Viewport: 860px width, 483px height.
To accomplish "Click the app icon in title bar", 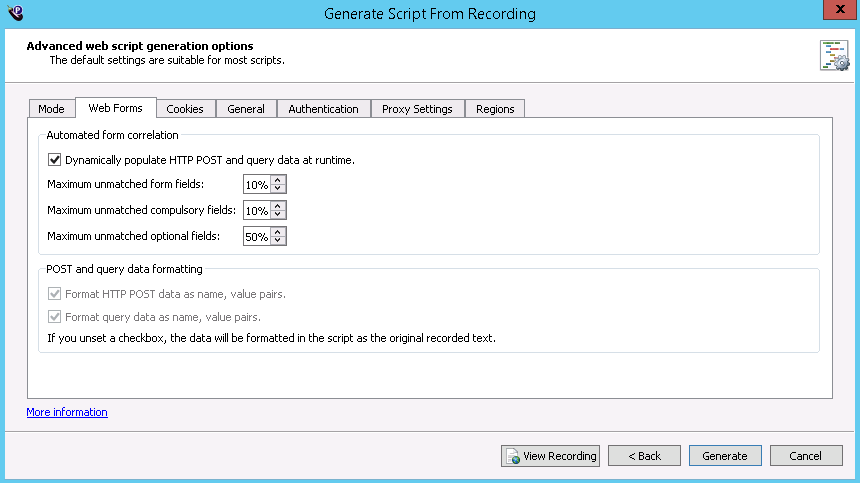I will [x=14, y=13].
